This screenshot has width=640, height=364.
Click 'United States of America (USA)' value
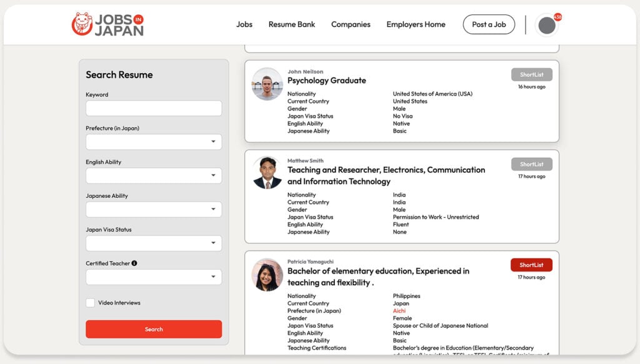point(432,94)
